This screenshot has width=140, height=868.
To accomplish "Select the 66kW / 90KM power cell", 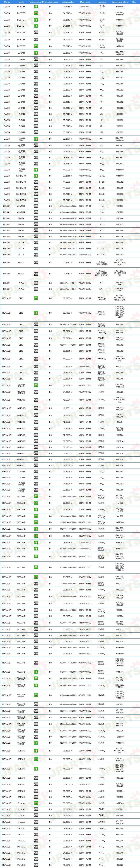I will pyautogui.click(x=85, y=40).
